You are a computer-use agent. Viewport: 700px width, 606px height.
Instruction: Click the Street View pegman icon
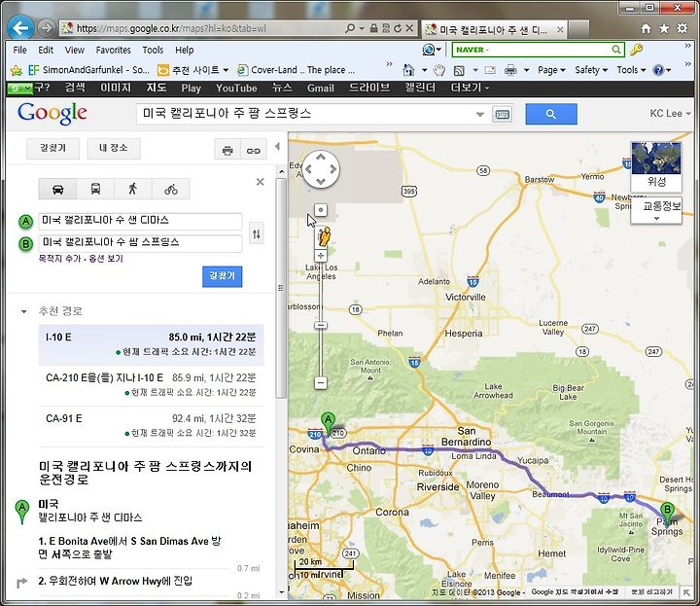[x=325, y=236]
